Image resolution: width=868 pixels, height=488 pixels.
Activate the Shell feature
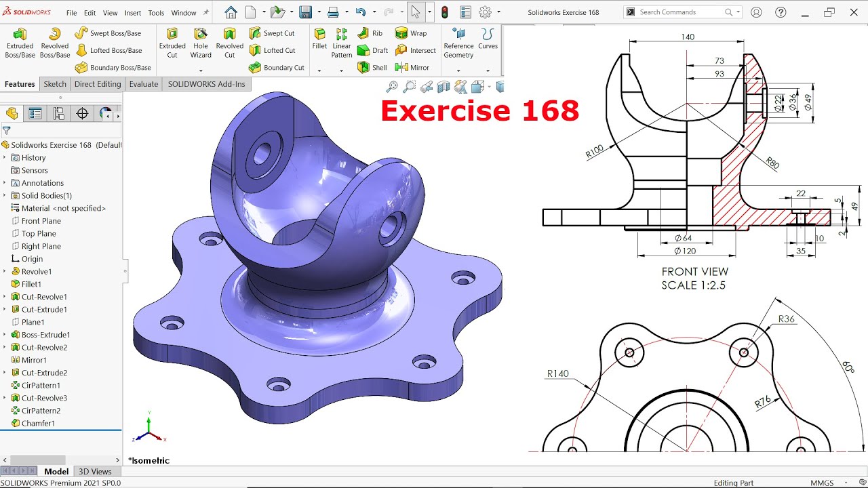click(x=372, y=68)
